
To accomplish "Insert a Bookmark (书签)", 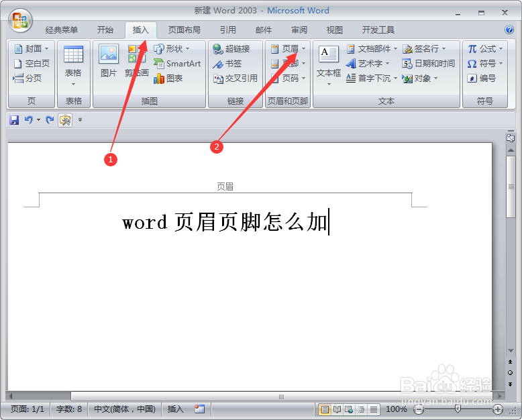I will pos(227,64).
